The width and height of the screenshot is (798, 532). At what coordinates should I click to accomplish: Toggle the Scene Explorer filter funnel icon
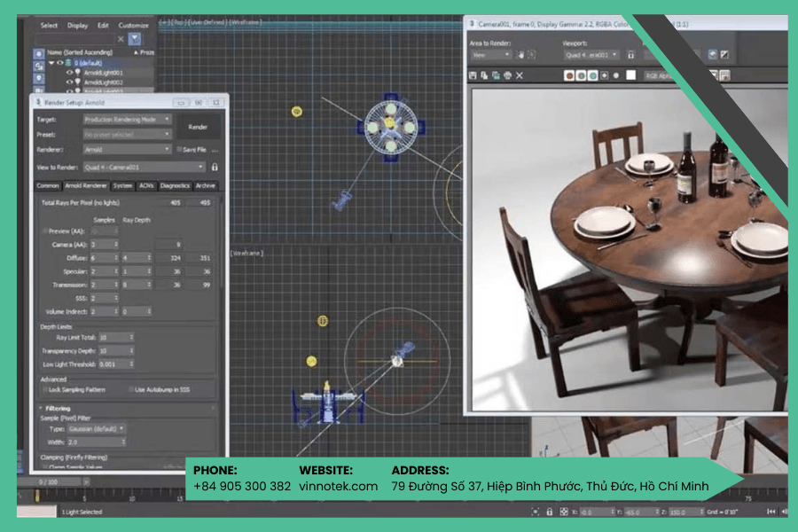point(135,39)
